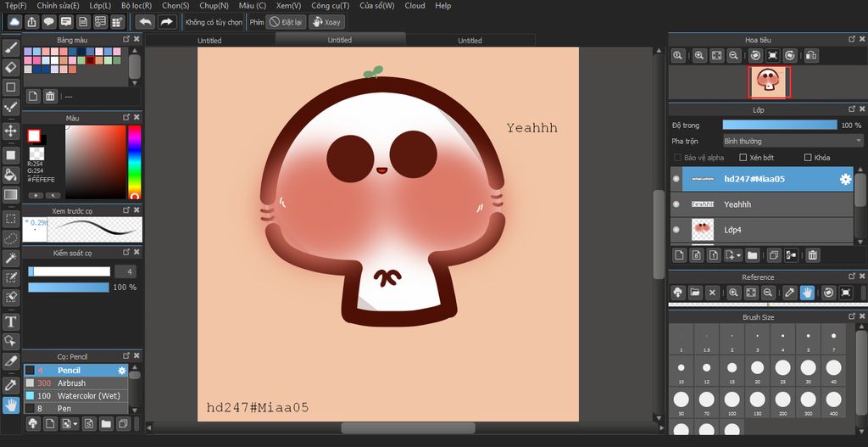868x447 pixels.
Task: Select the Pen brush
Action: pos(75,408)
